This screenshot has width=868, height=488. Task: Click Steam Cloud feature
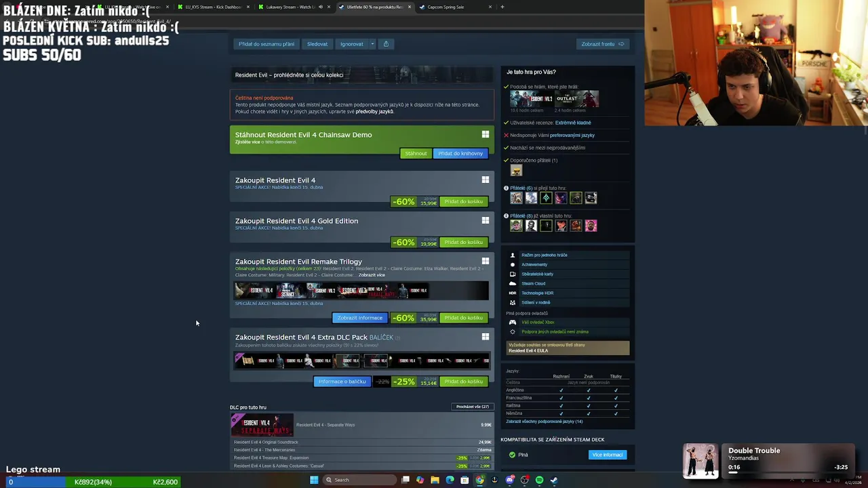(567, 283)
